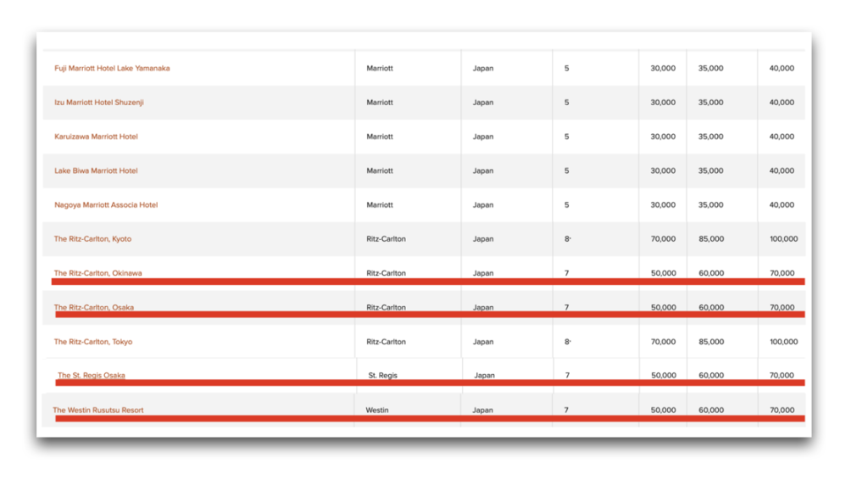Image resolution: width=868 pixels, height=486 pixels.
Task: Select 40,000 in Fuji Marriott row
Action: 781,68
